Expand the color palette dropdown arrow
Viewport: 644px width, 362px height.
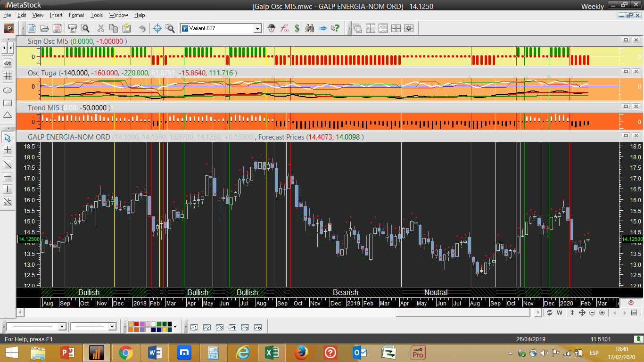175,327
